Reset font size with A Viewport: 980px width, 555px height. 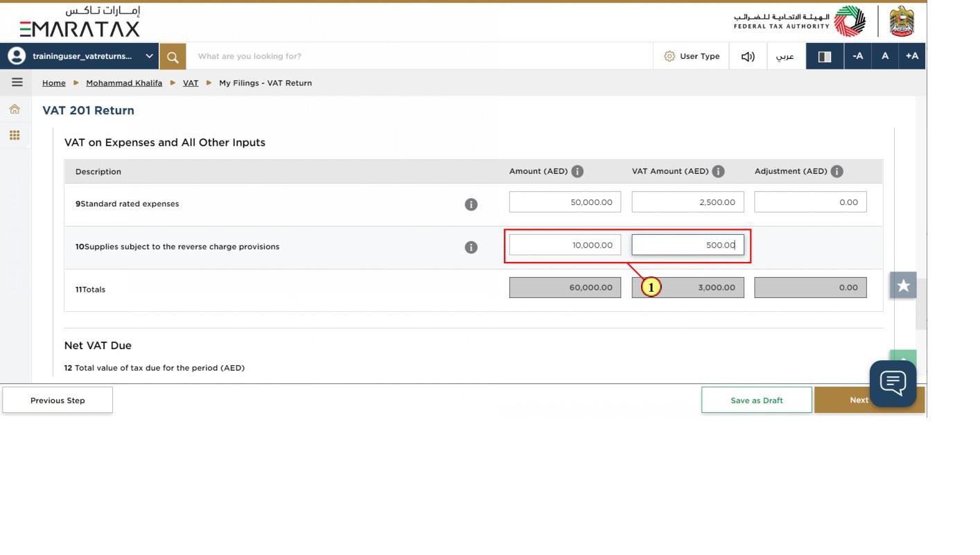pos(885,56)
